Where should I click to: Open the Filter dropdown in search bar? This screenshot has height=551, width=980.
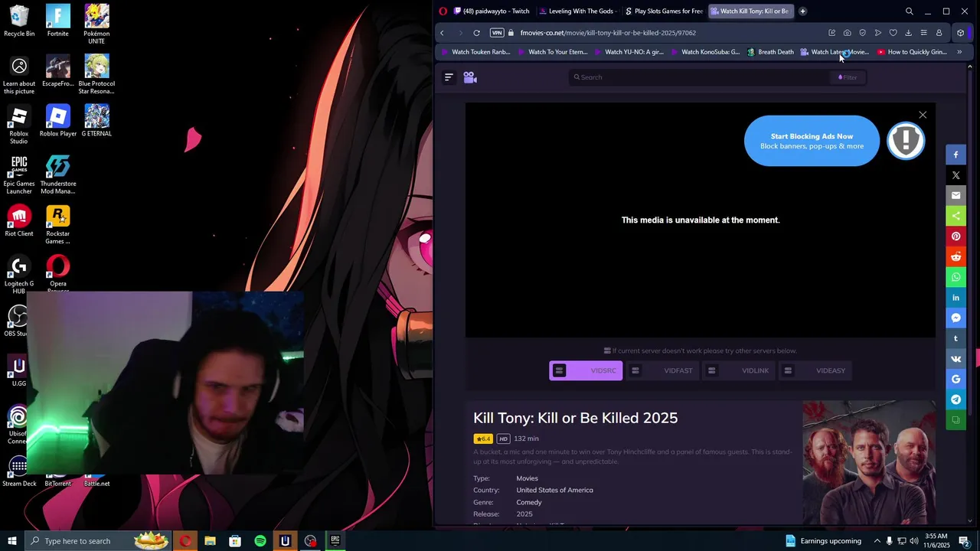[848, 77]
